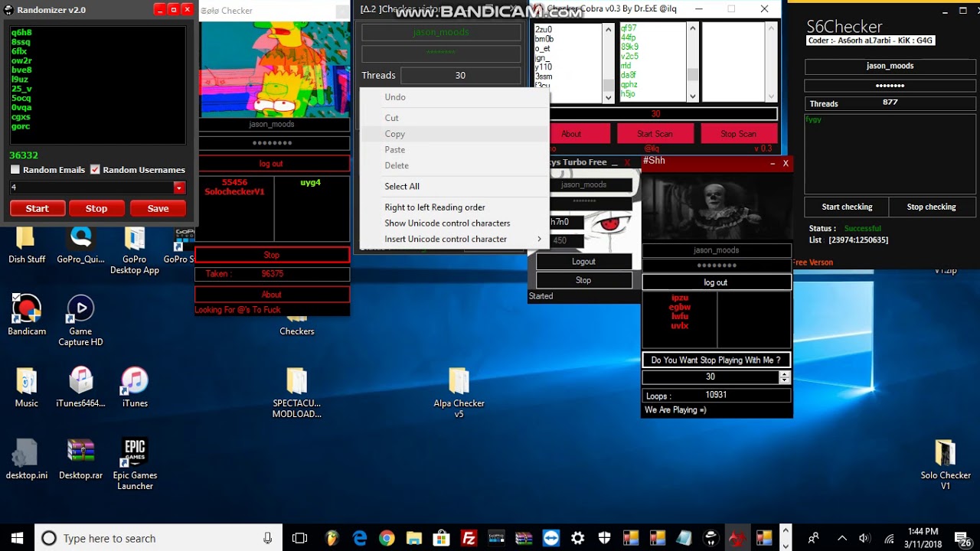Launch the iTunes desktop shortcut
The image size is (980, 551).
pos(135,387)
